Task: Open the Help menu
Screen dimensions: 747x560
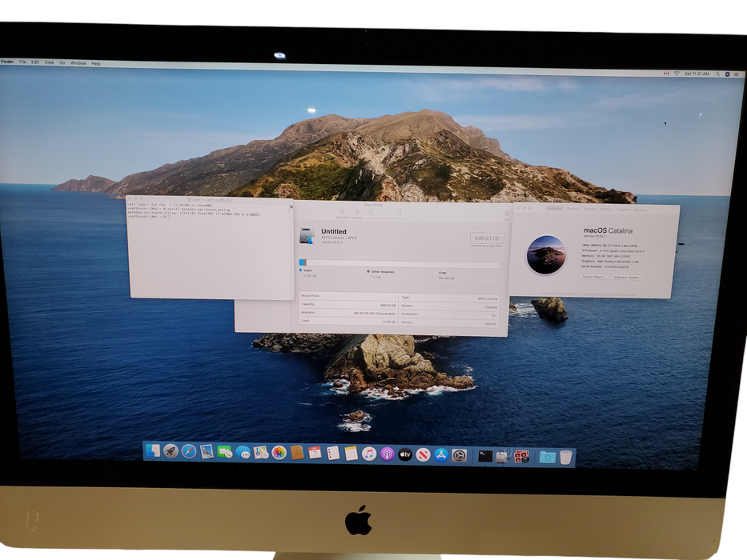Action: tap(96, 63)
